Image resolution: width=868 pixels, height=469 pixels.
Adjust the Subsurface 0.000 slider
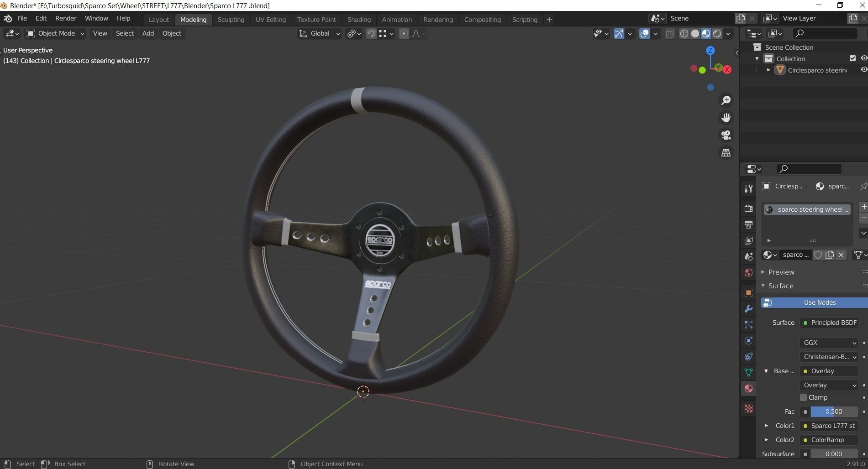point(834,454)
